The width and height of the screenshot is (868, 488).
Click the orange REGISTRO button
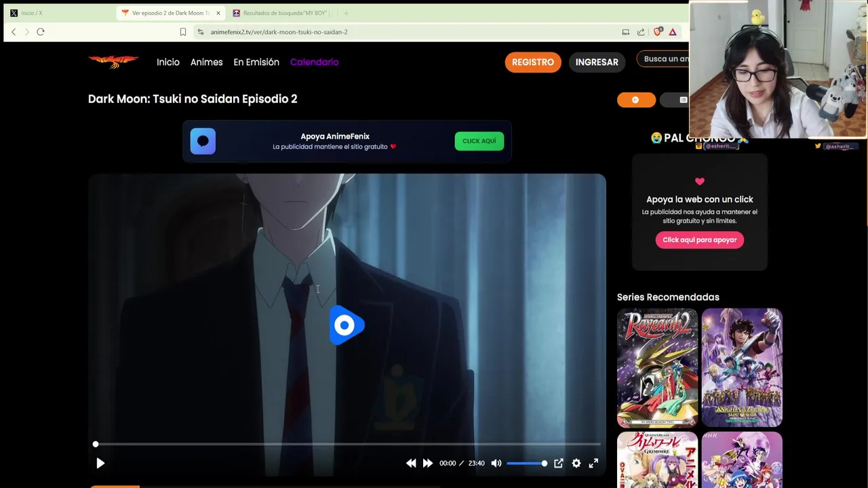(533, 62)
